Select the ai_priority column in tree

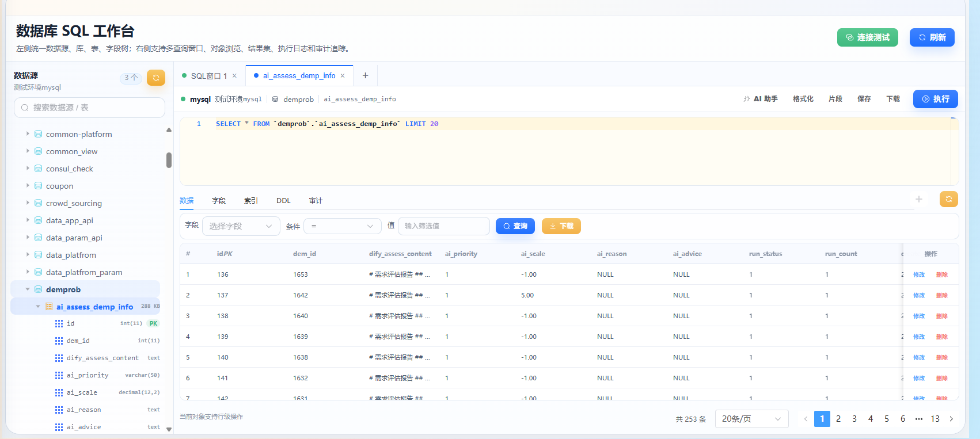tap(88, 375)
